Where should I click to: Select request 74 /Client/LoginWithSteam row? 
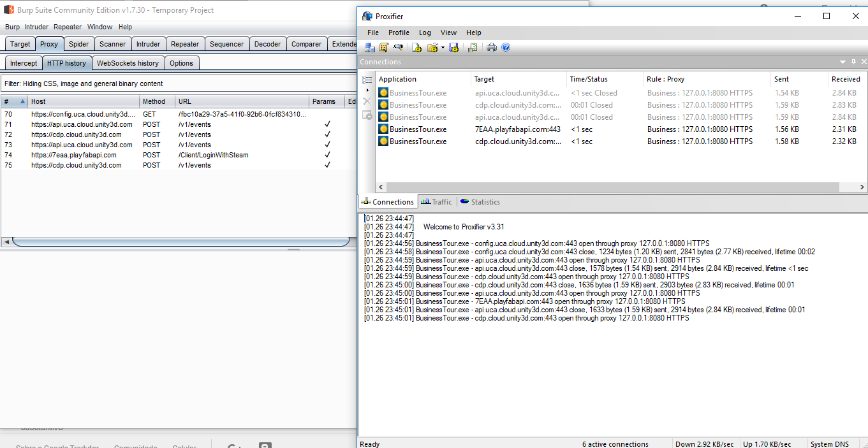pos(178,155)
